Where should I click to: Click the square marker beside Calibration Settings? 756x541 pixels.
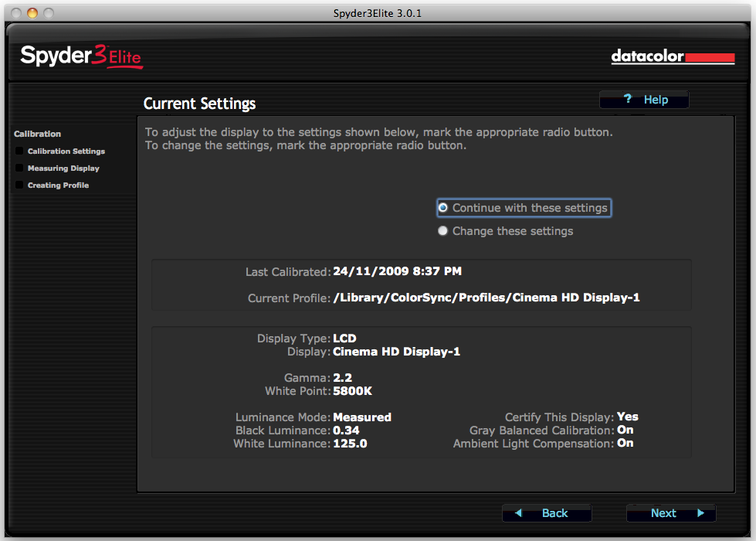click(19, 151)
